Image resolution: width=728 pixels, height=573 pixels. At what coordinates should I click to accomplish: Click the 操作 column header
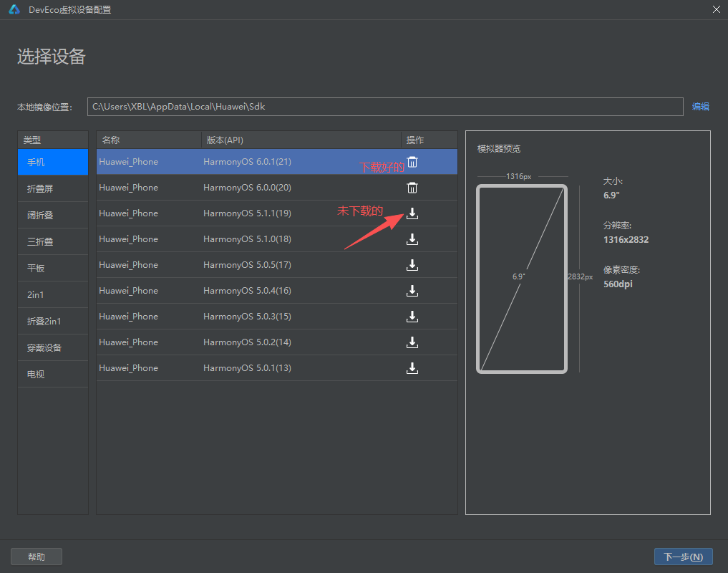429,140
